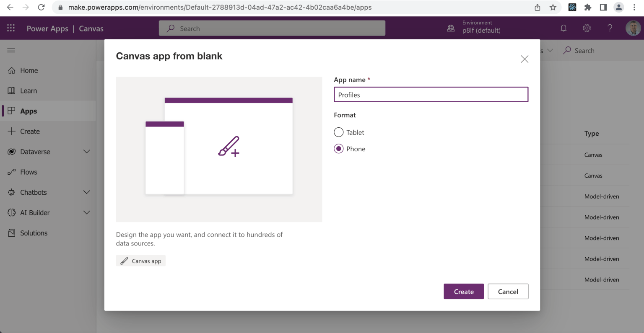Close the Canvas app from blank dialog
Viewport: 644px width, 333px height.
525,59
